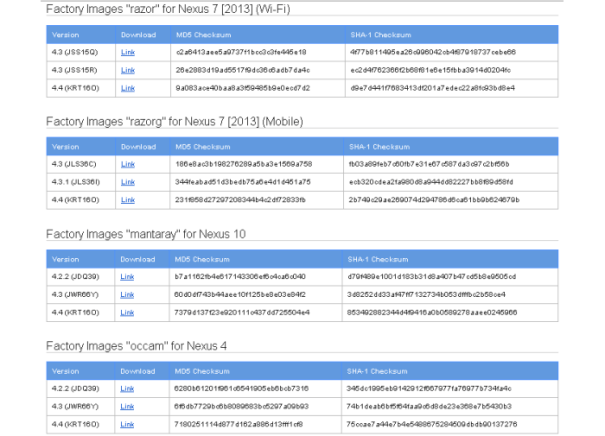Select the occam JDQ39 MD5 checksum
This screenshot has width=605, height=436.
click(242, 389)
